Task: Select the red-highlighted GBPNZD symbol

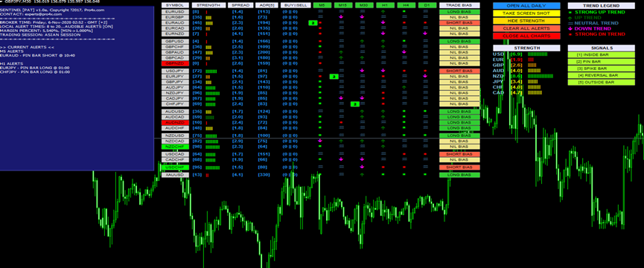Action: 175,63
